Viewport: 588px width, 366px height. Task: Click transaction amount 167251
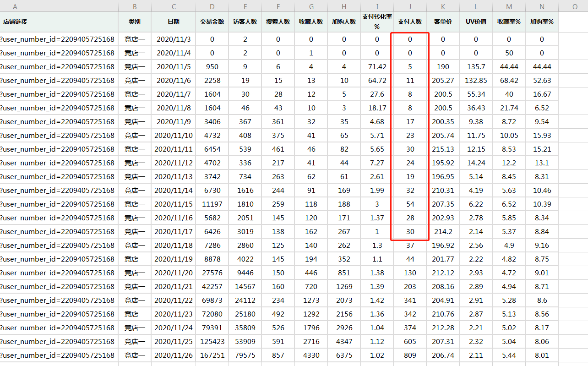[x=212, y=355]
